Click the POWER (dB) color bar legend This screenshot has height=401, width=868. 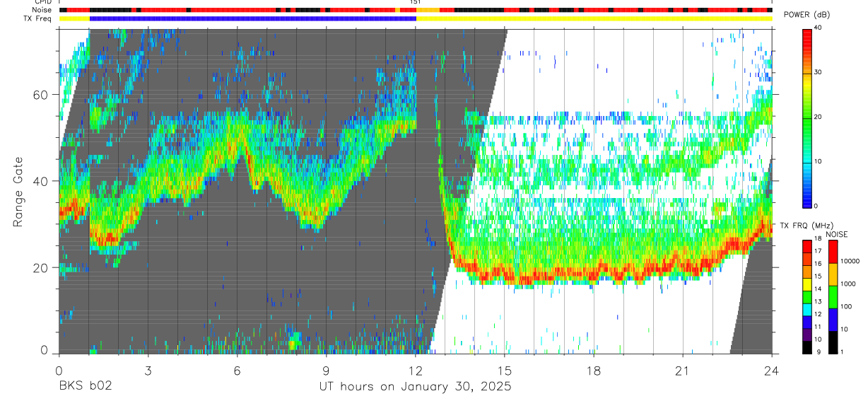tap(807, 117)
